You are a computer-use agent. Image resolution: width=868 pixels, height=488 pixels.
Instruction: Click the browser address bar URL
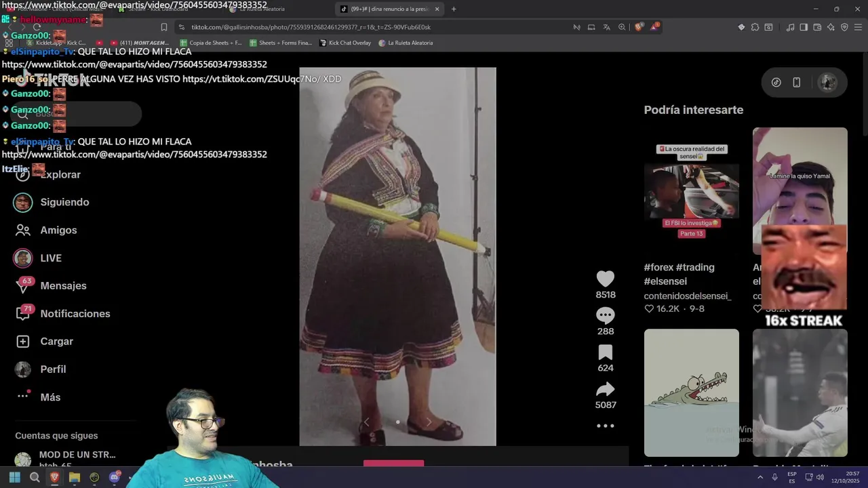click(311, 27)
